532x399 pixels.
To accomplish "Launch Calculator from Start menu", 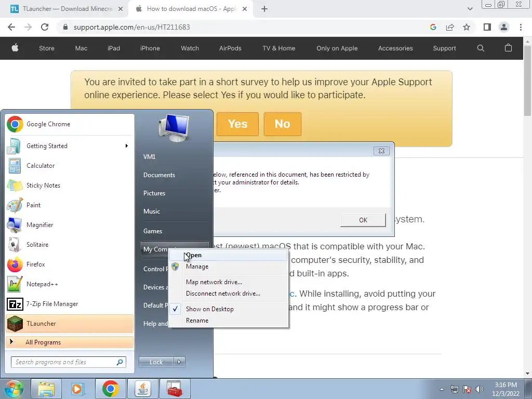I will [x=70, y=166].
